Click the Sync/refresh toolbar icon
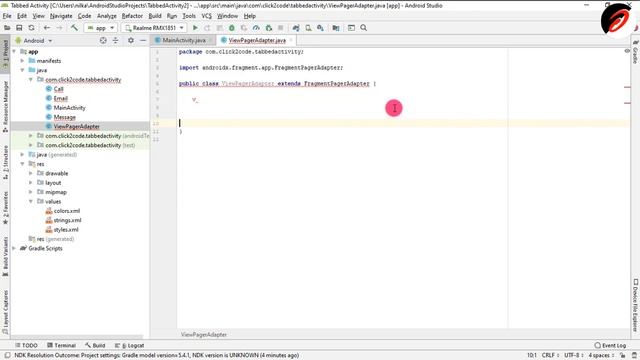This screenshot has height=360, width=640. (31, 28)
